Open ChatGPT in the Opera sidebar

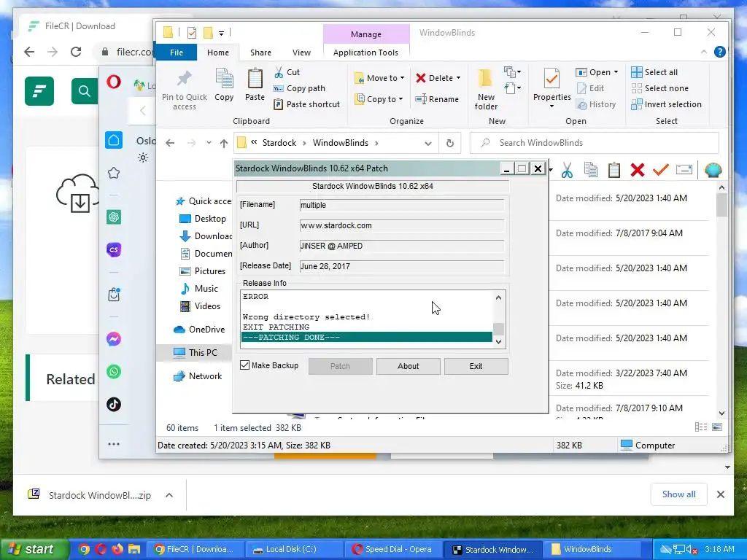(113, 217)
